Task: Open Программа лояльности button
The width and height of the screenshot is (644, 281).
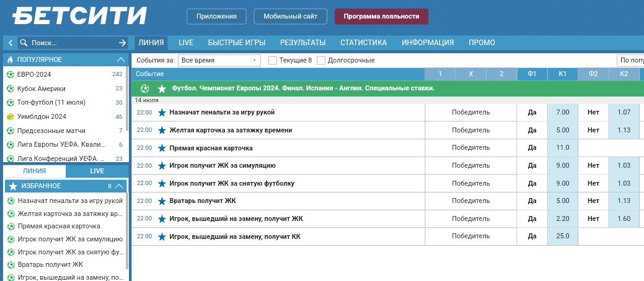Action: point(382,17)
